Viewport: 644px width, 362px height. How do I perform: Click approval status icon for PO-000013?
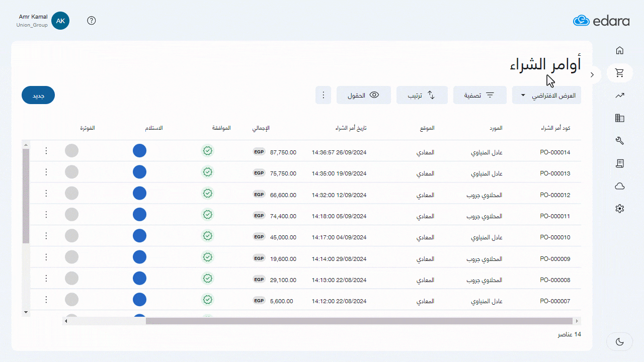(x=207, y=172)
